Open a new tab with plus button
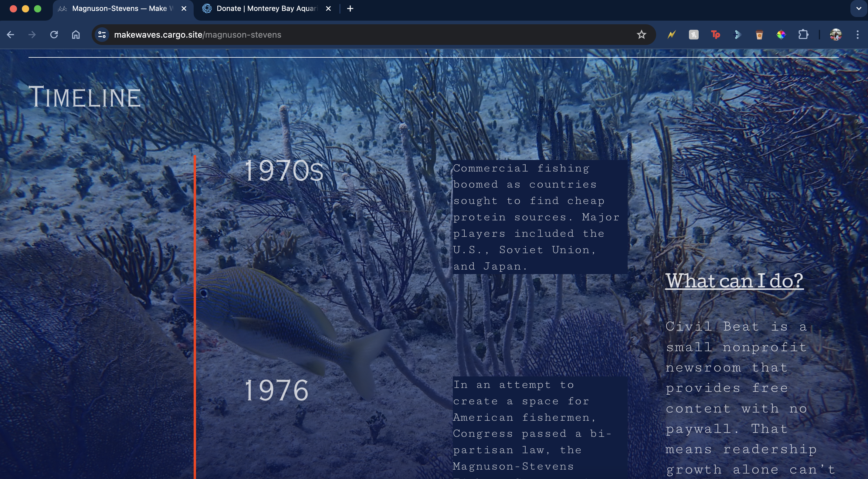The height and width of the screenshot is (479, 868). tap(350, 9)
